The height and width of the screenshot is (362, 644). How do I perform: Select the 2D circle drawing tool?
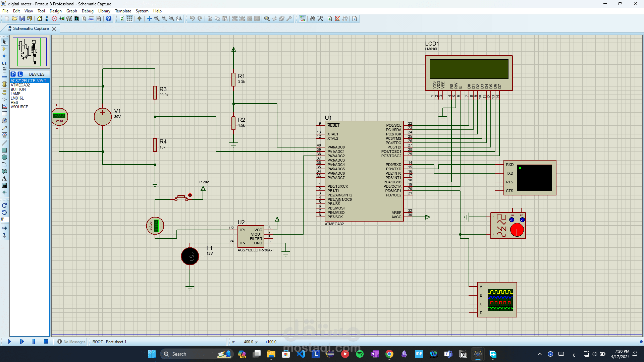[x=4, y=157]
